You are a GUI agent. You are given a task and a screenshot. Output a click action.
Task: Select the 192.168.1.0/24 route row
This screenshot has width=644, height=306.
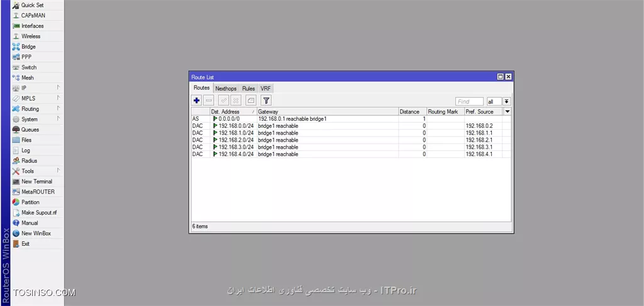coord(351,133)
